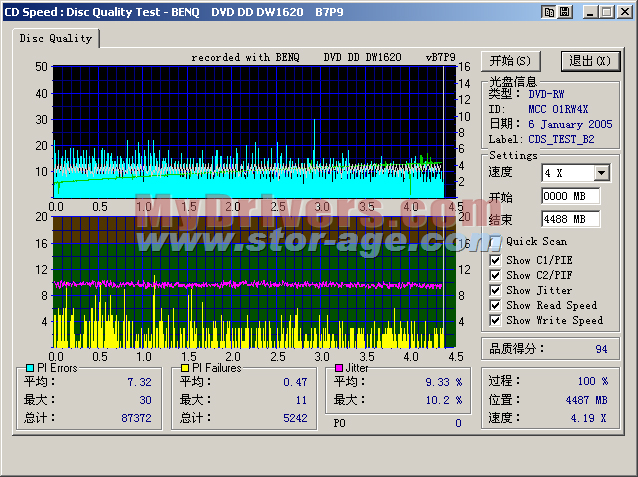Toggle the Show C2/PIF checkbox
638x477 pixels.
coord(496,275)
